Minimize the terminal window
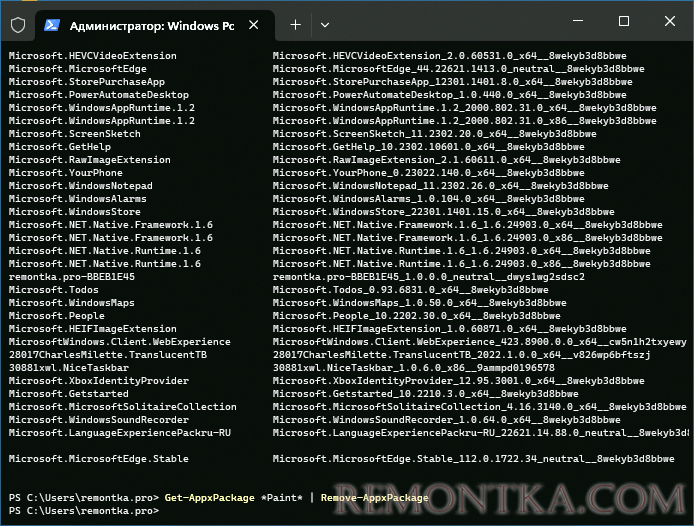694x526 pixels. 578,21
